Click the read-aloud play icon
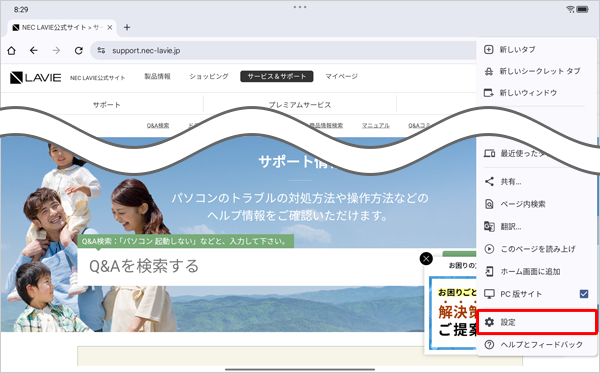 pos(489,249)
